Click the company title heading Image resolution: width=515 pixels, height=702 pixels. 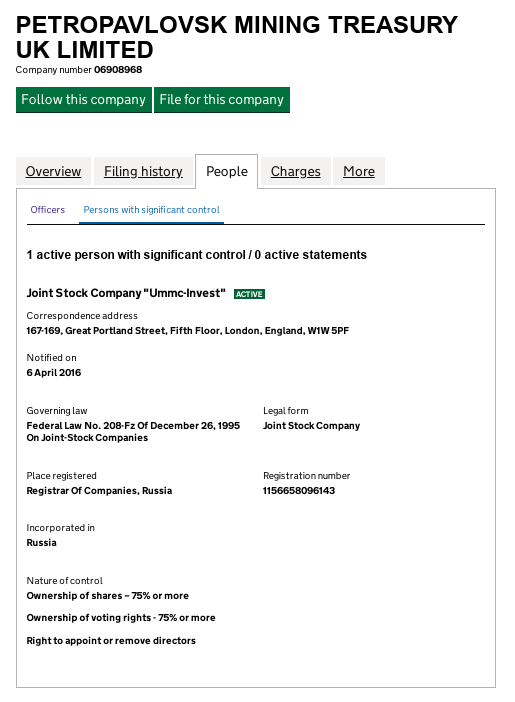click(236, 37)
